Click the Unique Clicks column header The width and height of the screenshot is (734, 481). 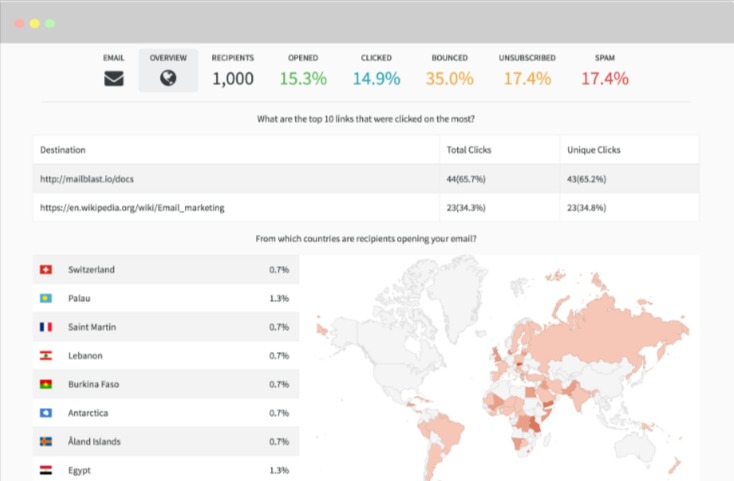[x=594, y=150]
